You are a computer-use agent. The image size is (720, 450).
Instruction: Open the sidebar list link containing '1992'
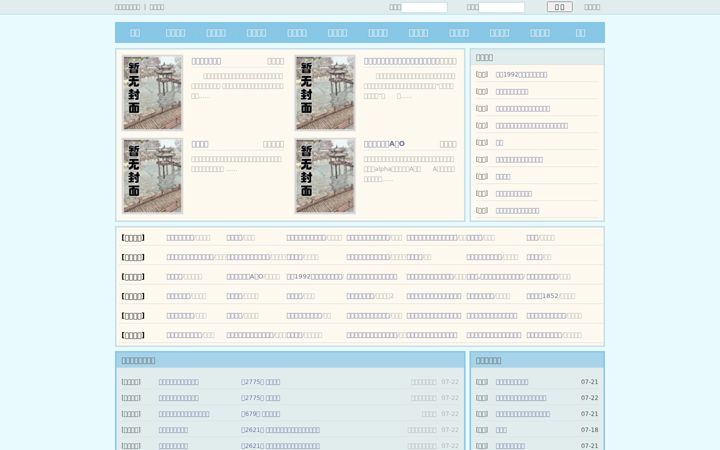(x=521, y=74)
